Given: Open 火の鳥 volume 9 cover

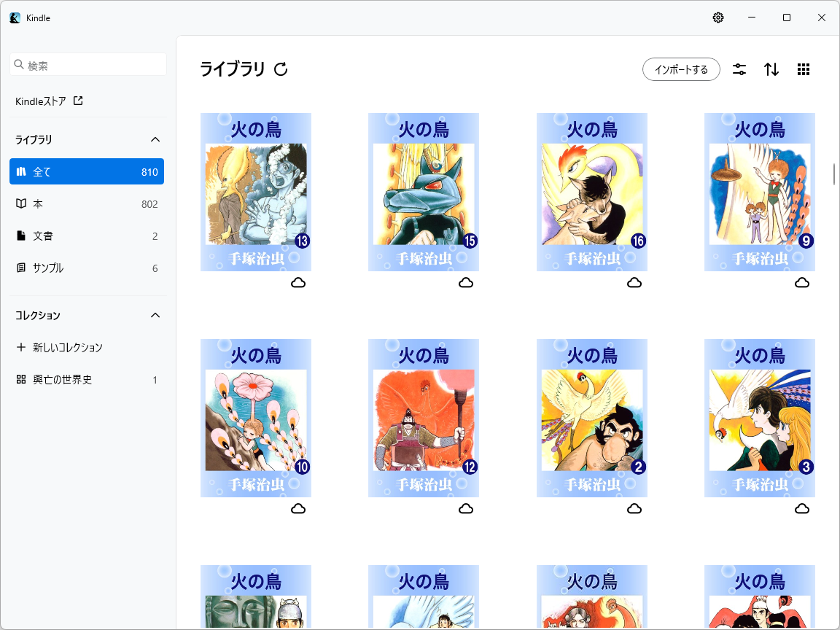Looking at the screenshot, I should [760, 192].
